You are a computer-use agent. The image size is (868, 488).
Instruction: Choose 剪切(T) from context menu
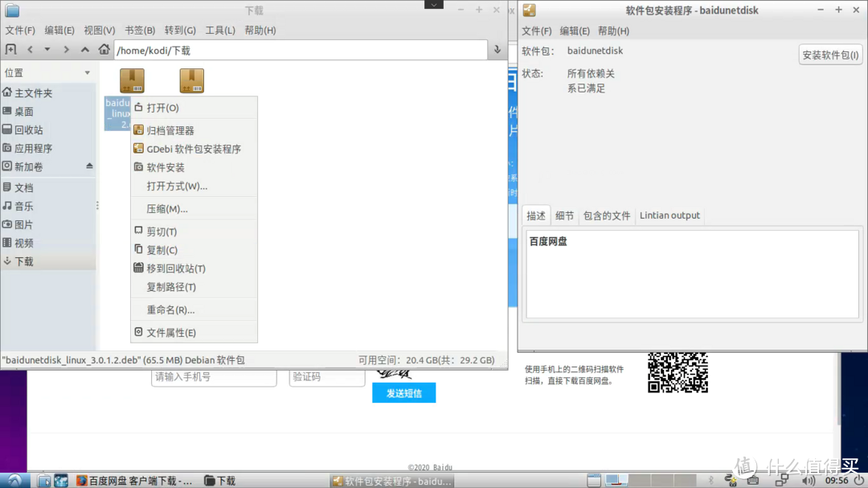[x=194, y=232]
